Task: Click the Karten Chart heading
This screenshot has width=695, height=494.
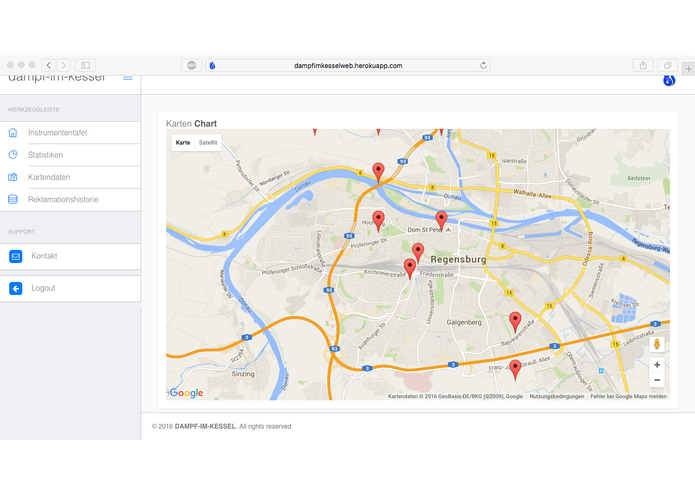Action: click(191, 124)
